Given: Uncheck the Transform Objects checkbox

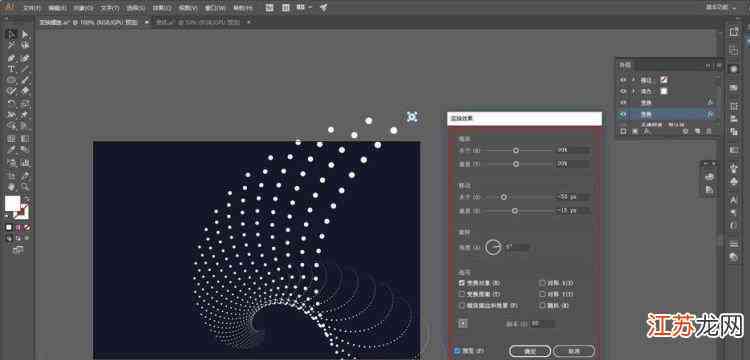Looking at the screenshot, I should [x=462, y=283].
